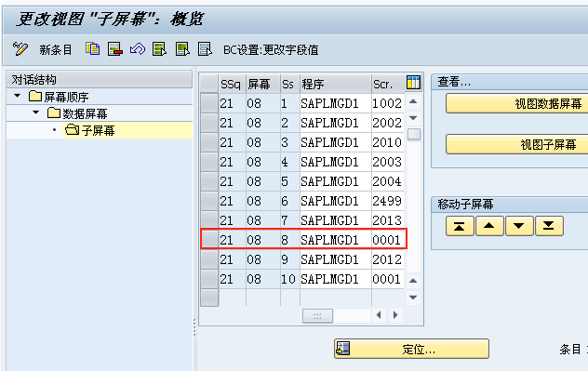Select row with screen number 2003
The width and height of the screenshot is (588, 371).
click(209, 162)
